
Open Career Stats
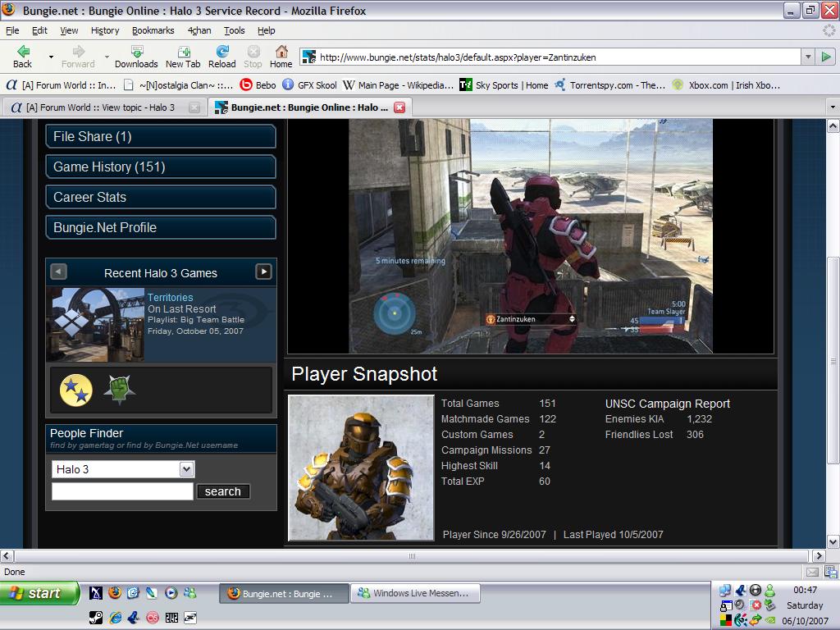point(161,197)
